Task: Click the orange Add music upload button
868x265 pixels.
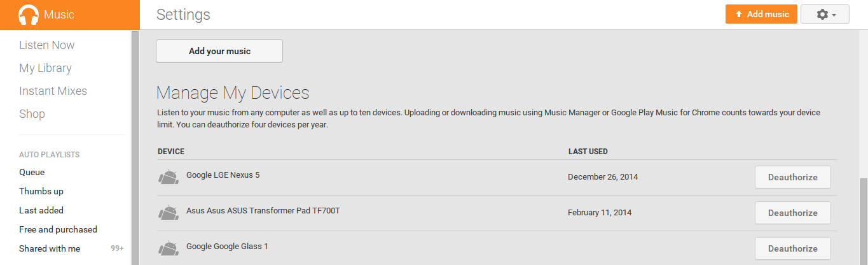Action: 761,14
